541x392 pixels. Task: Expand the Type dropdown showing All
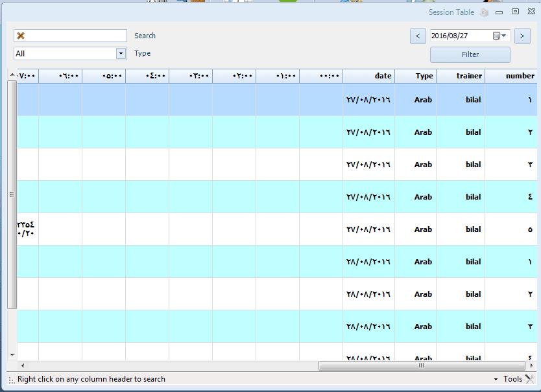121,54
